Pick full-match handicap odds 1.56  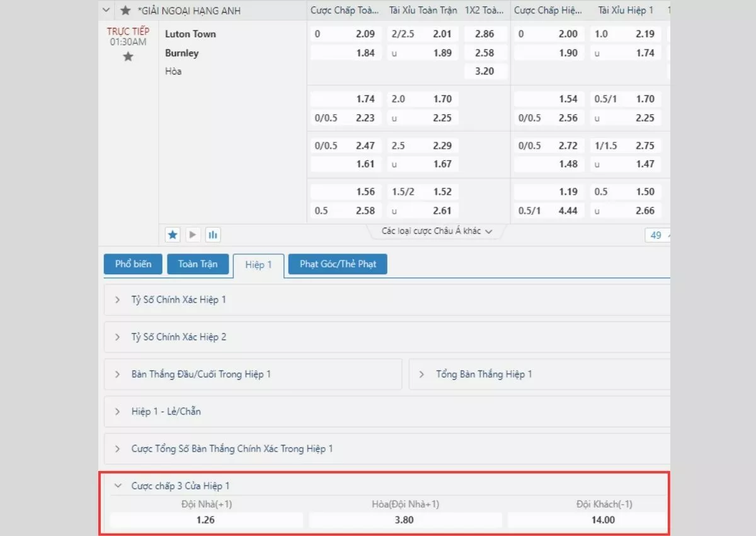pos(345,192)
